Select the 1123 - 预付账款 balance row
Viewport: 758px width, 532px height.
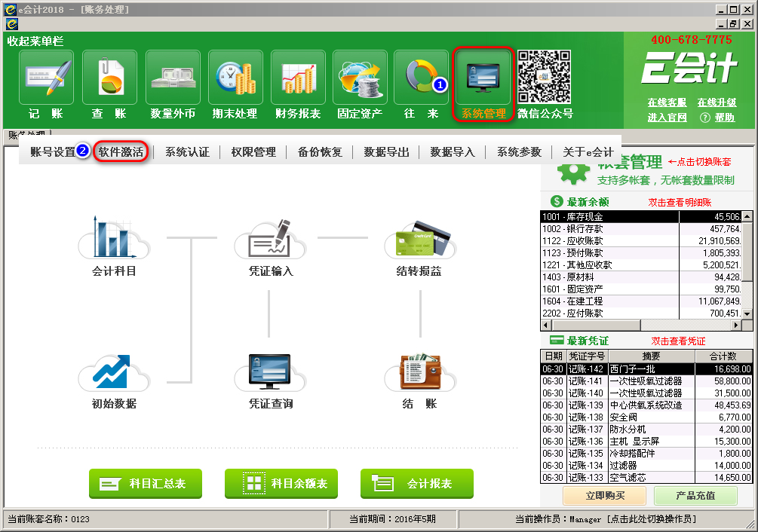coord(641,253)
